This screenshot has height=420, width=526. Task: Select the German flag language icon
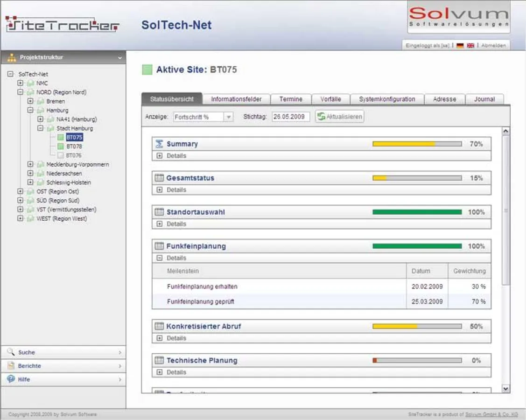tap(459, 45)
